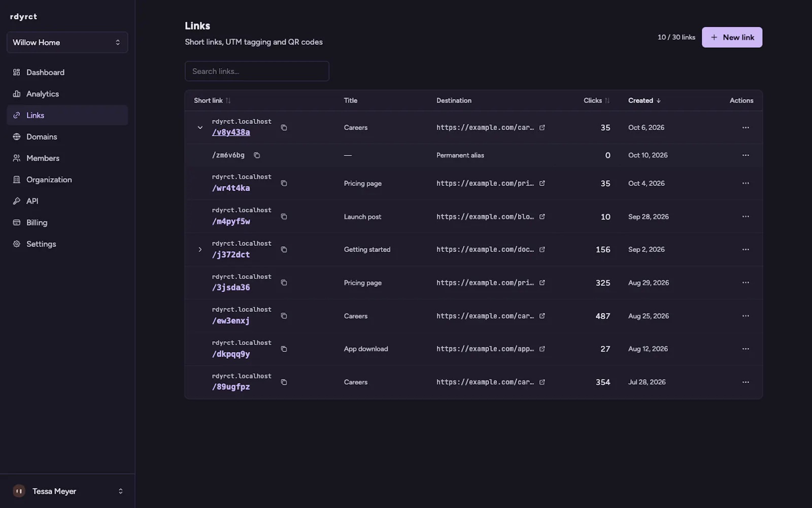Open actions menu for /ew3enxj row
Image resolution: width=812 pixels, height=508 pixels.
746,316
